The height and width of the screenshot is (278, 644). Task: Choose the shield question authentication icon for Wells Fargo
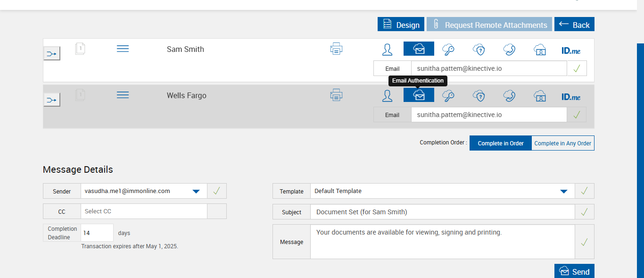click(479, 96)
